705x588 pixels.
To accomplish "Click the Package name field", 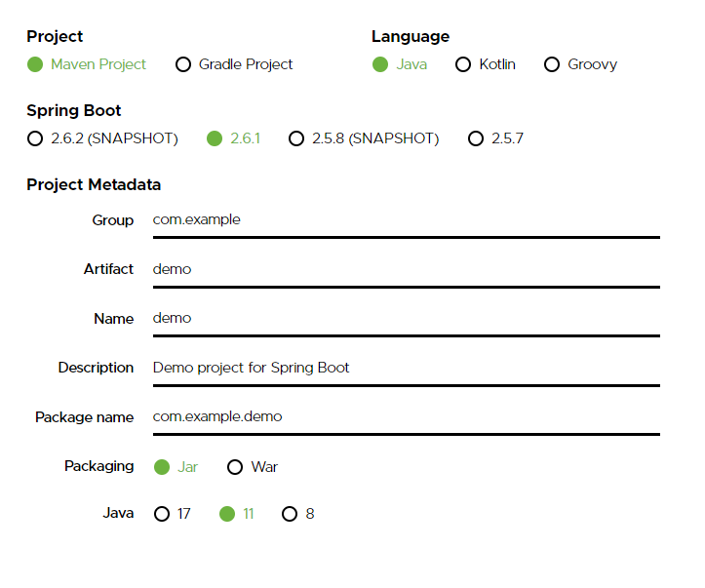I will [406, 417].
